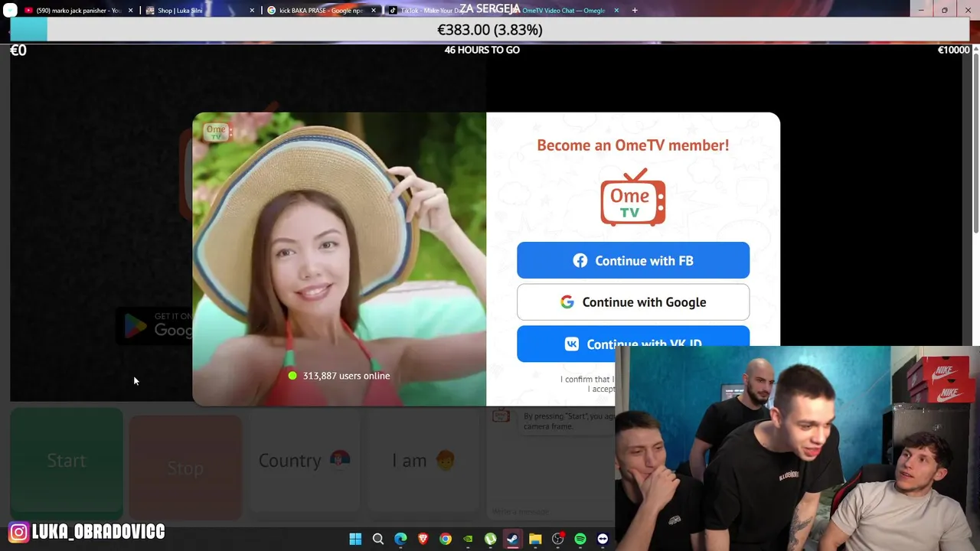
Task: Open the Windows Start menu
Action: click(x=355, y=540)
